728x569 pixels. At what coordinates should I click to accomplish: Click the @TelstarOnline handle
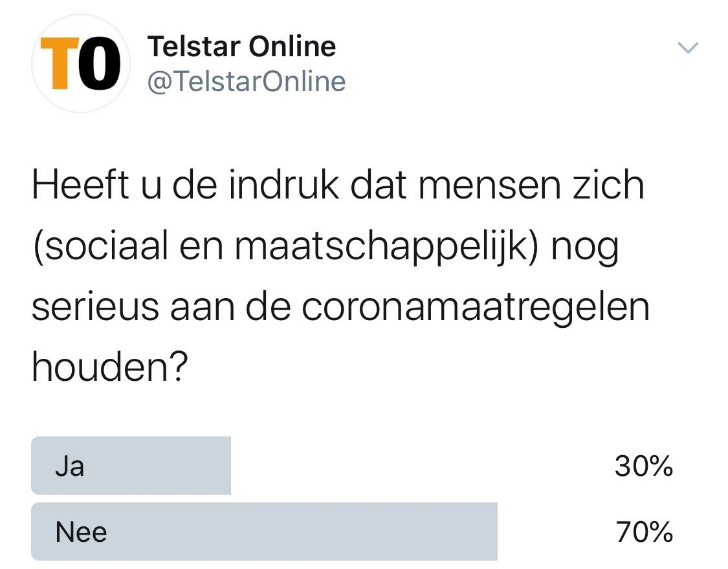tap(247, 82)
